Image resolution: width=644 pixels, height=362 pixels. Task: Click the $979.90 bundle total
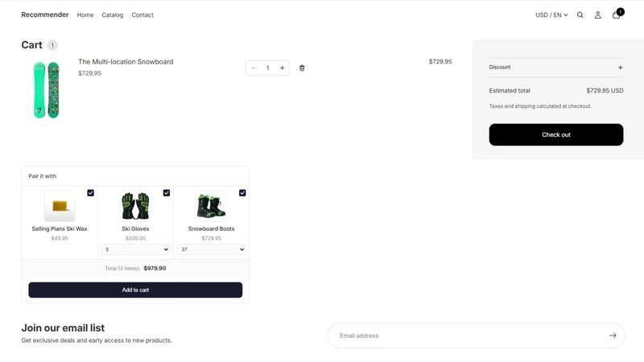click(155, 269)
